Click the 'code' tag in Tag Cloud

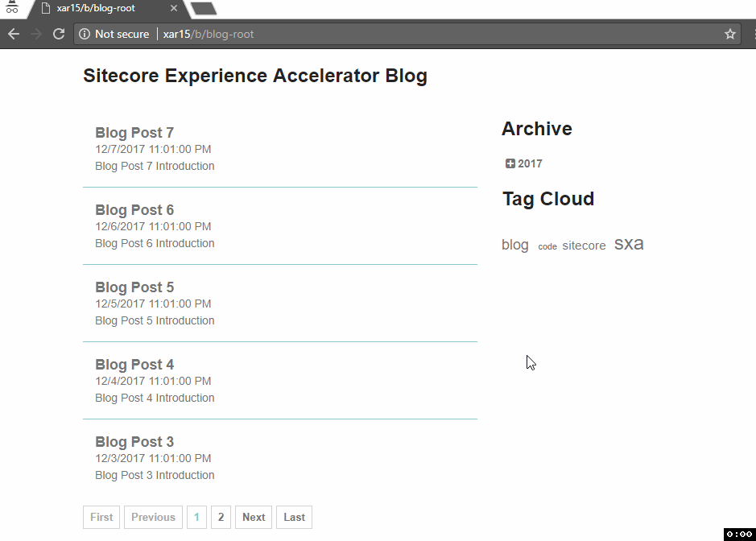pos(547,246)
